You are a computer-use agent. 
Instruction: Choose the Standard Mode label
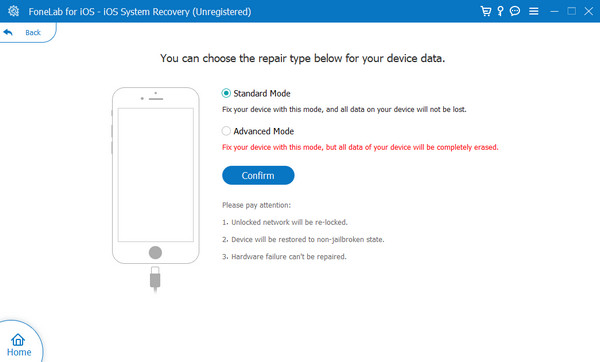(x=262, y=93)
